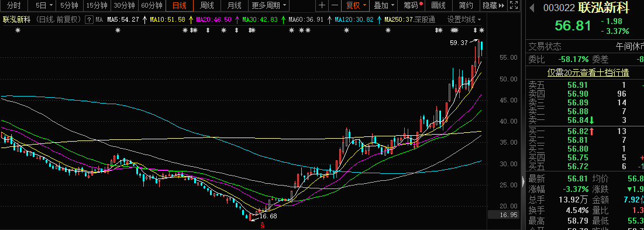
Task: Click the help question mark icon
Action: (x=89, y=20)
